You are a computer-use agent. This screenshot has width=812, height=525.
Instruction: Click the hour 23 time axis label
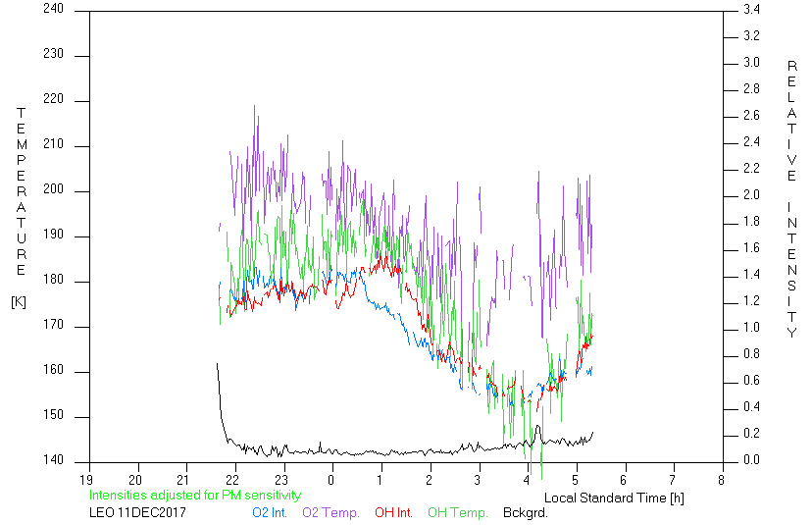281,480
